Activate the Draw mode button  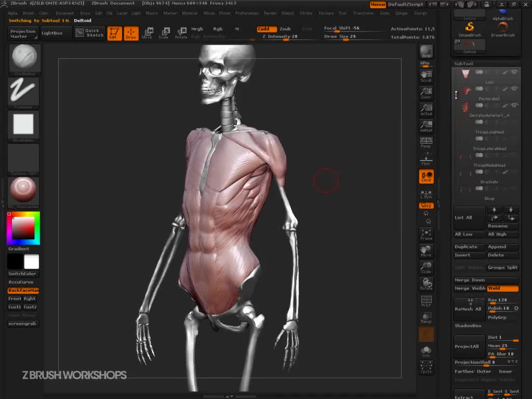click(x=131, y=33)
